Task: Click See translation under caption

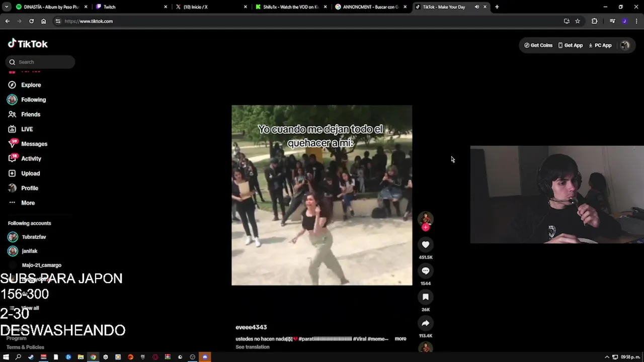Action: [x=253, y=347]
